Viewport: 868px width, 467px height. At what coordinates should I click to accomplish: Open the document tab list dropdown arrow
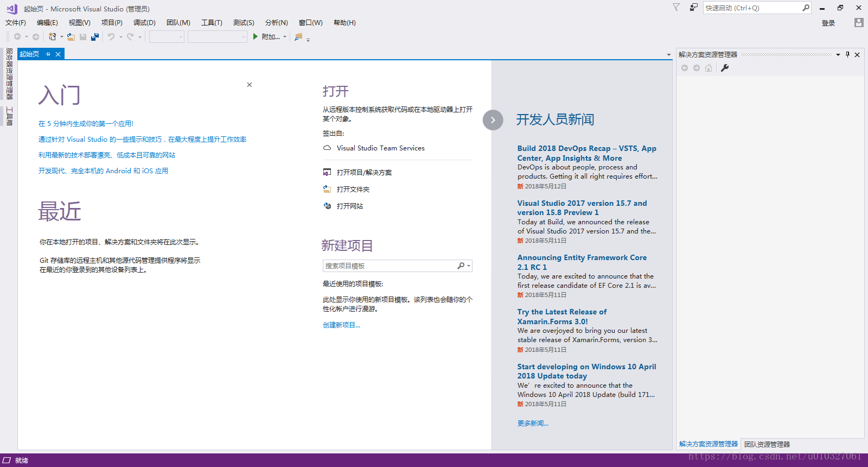(668, 55)
